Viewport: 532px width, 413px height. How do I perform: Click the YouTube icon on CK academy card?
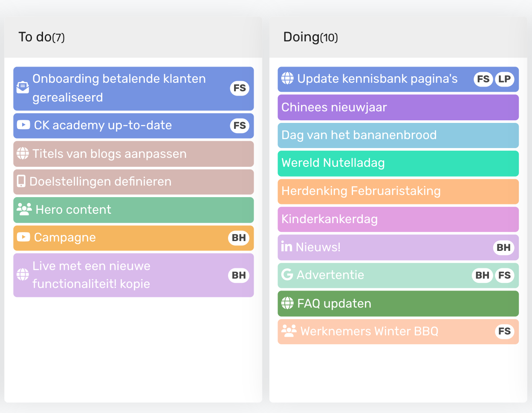[x=23, y=125]
